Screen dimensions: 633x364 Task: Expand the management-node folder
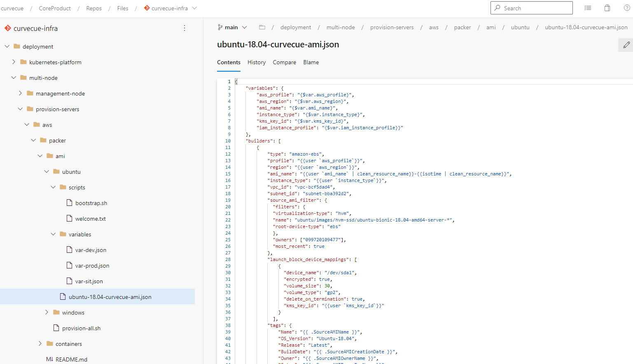(20, 93)
